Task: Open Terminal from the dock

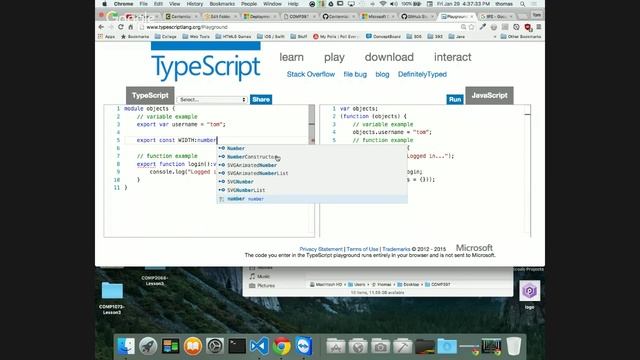Action: (x=237, y=346)
